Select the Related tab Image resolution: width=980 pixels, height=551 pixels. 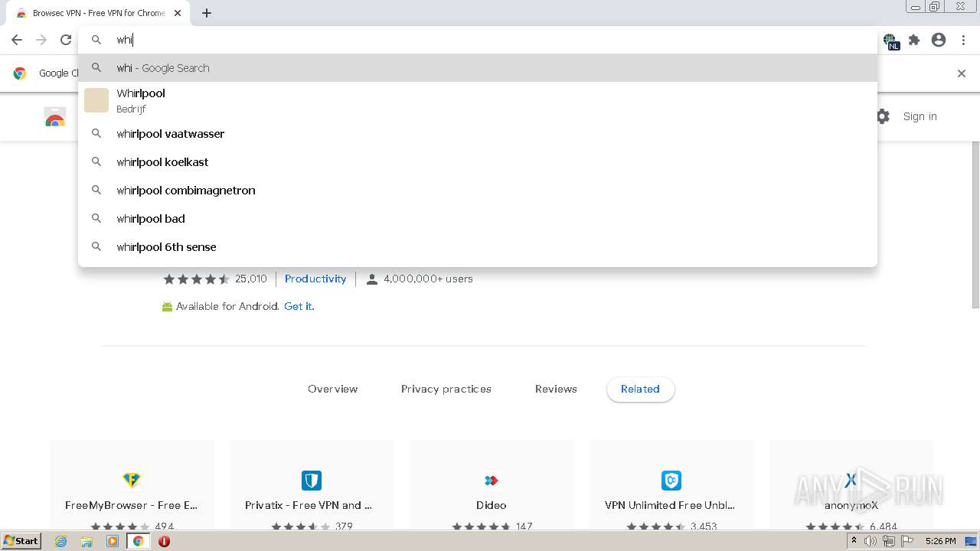(640, 389)
